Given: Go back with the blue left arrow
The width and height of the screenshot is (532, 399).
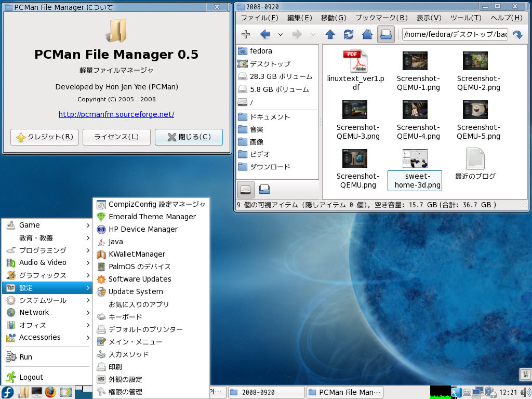Looking at the screenshot, I should [x=265, y=34].
